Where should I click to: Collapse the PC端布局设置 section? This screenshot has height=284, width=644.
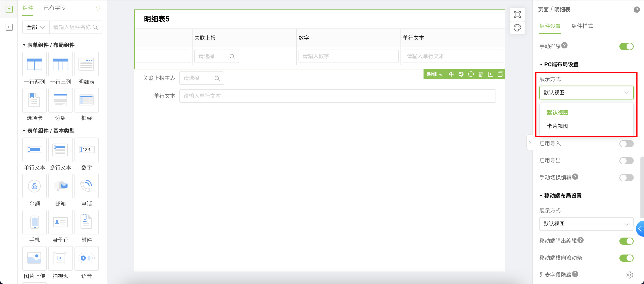click(541, 65)
